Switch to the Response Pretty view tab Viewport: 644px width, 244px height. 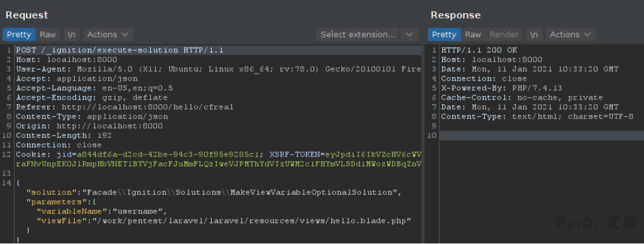coord(444,35)
